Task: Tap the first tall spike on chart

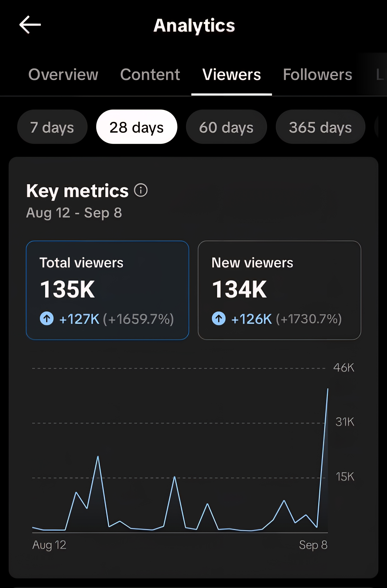Action: [x=98, y=457]
